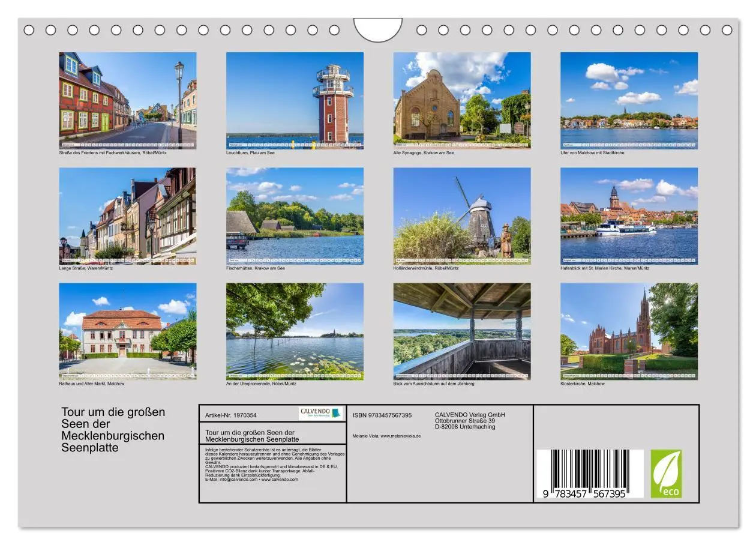
Task: Open the Holländerwindmühle Röbel photo
Action: tap(462, 216)
